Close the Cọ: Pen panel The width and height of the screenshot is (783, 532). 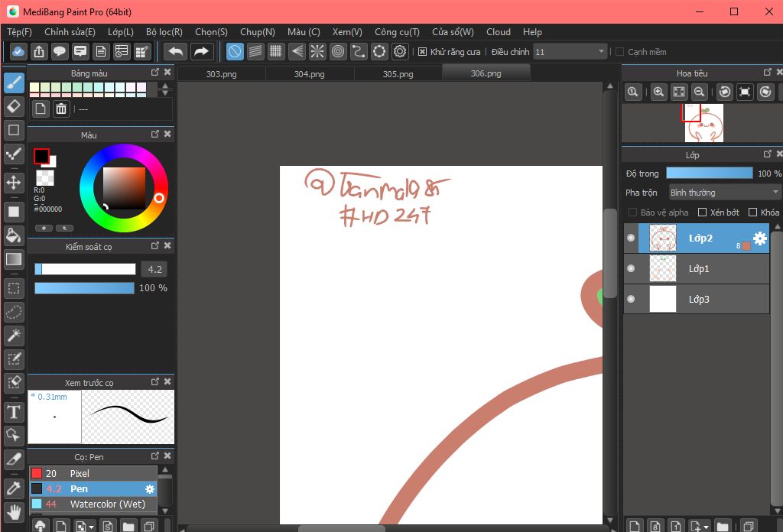pos(167,456)
